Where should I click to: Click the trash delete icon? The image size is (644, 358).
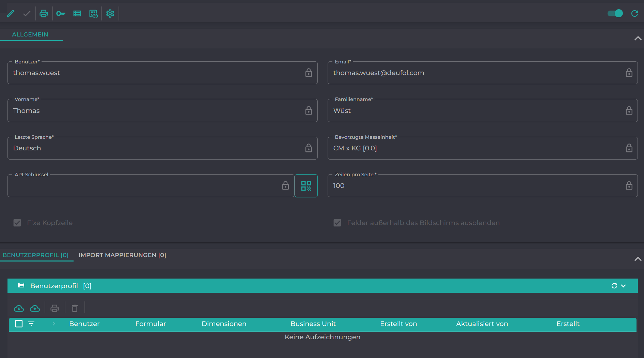(x=75, y=309)
